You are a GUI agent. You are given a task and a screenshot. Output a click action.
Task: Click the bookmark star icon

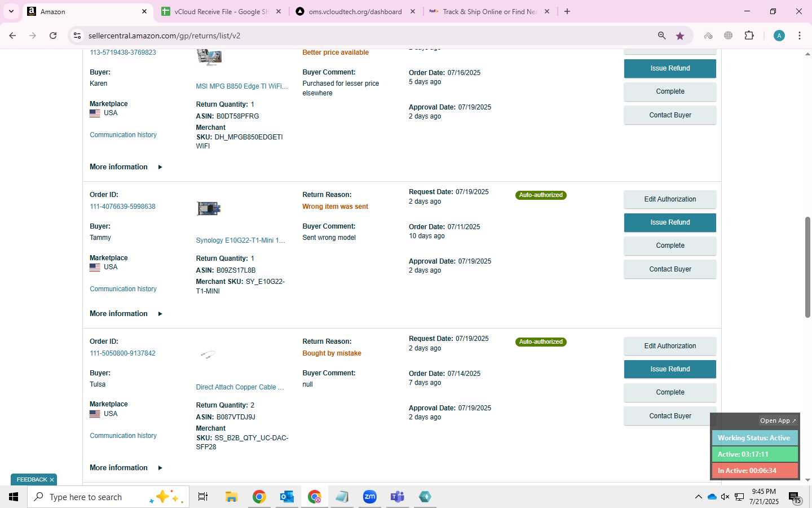[x=680, y=36]
